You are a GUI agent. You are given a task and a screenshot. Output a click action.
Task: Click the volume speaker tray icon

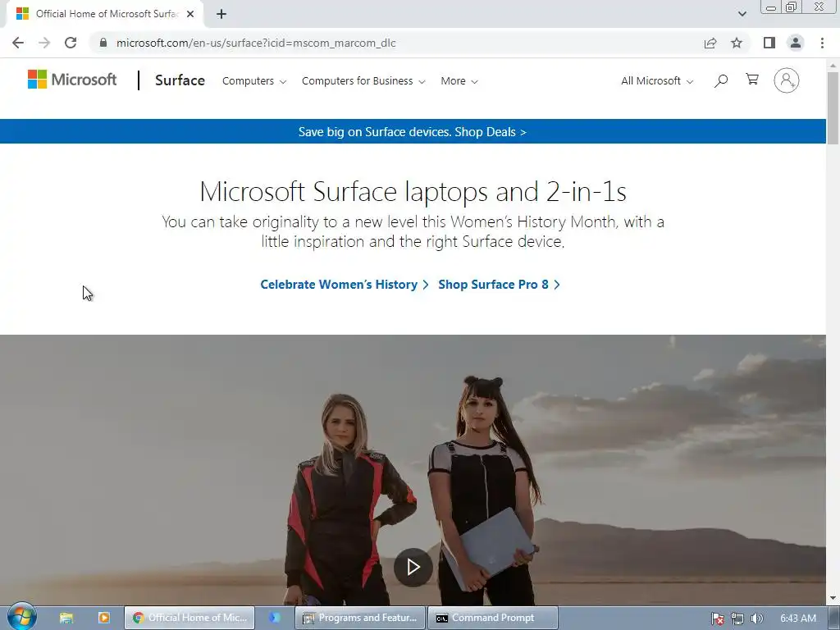756,619
